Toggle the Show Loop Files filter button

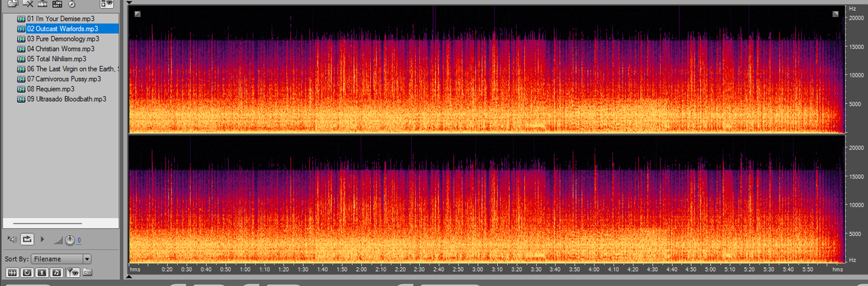(27, 272)
